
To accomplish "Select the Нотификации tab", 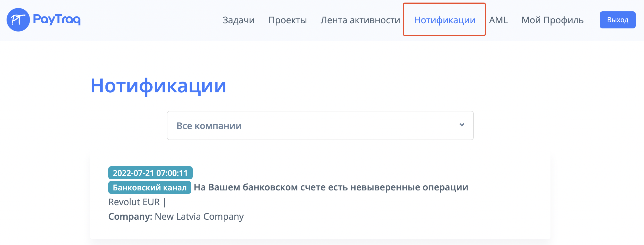I will click(x=444, y=20).
